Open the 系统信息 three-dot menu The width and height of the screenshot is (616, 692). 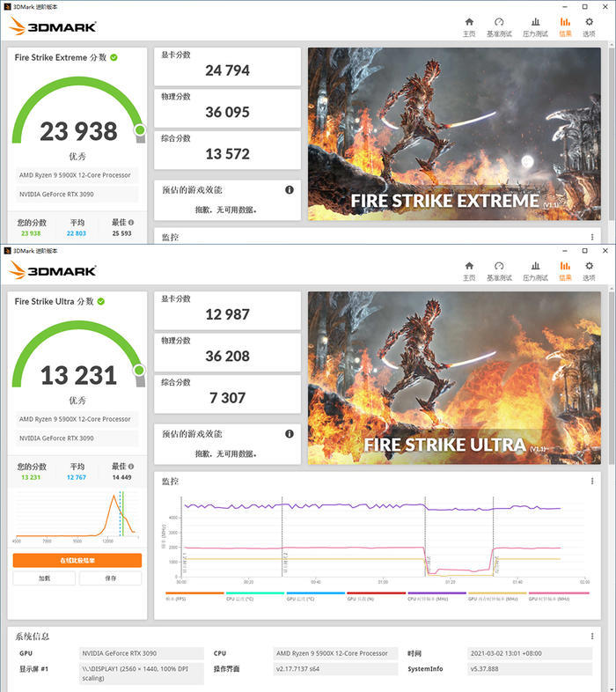[x=592, y=636]
